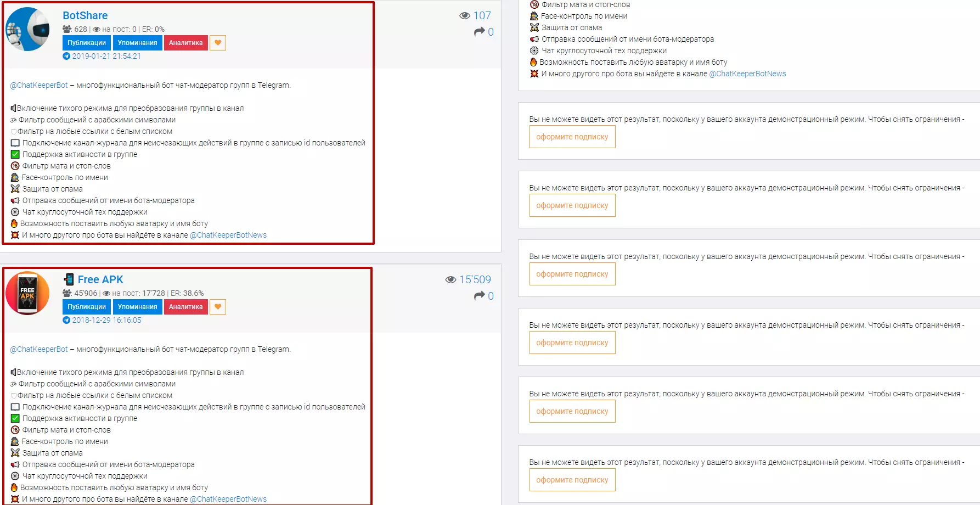Click Публикации button under Free APK
Viewport: 980px width, 505px height.
click(x=87, y=307)
